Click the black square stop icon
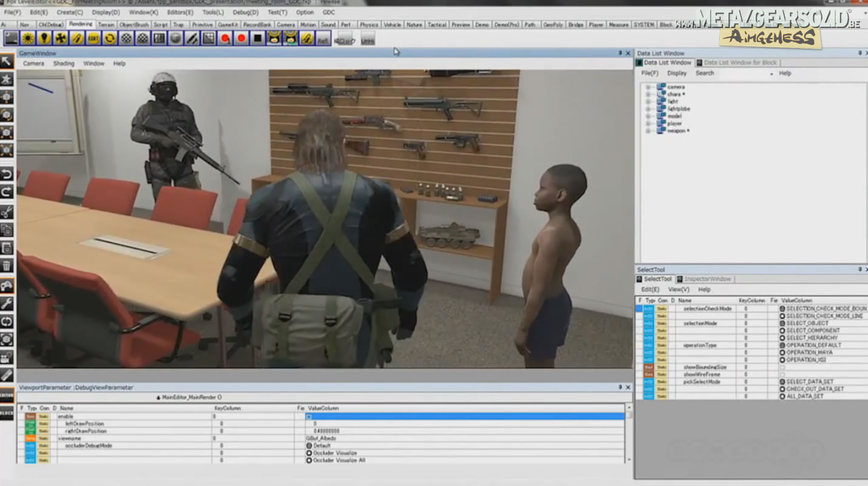 pos(258,38)
